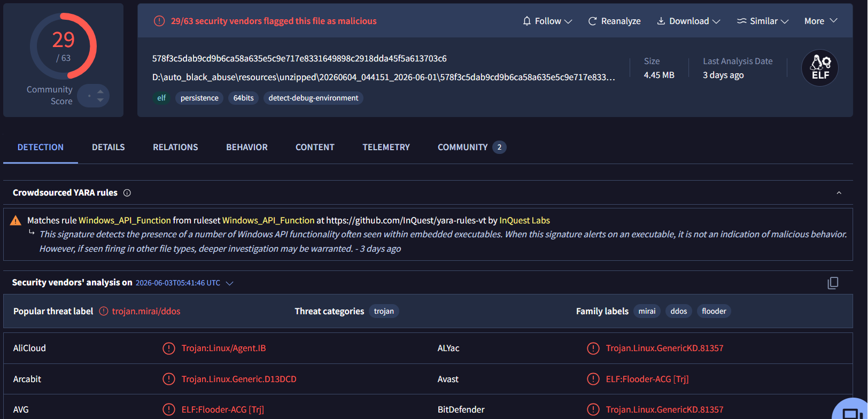The height and width of the screenshot is (419, 868).
Task: Vote up the community score
Action: [x=100, y=91]
